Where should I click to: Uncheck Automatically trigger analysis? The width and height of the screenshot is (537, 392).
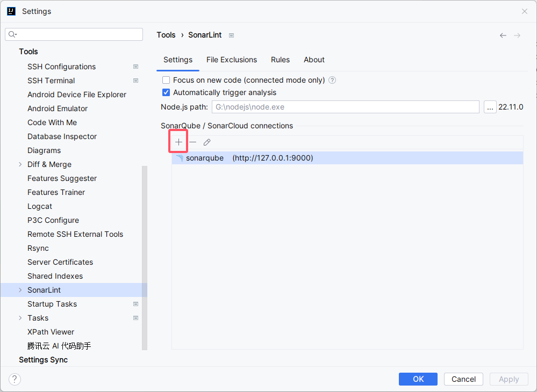point(166,92)
